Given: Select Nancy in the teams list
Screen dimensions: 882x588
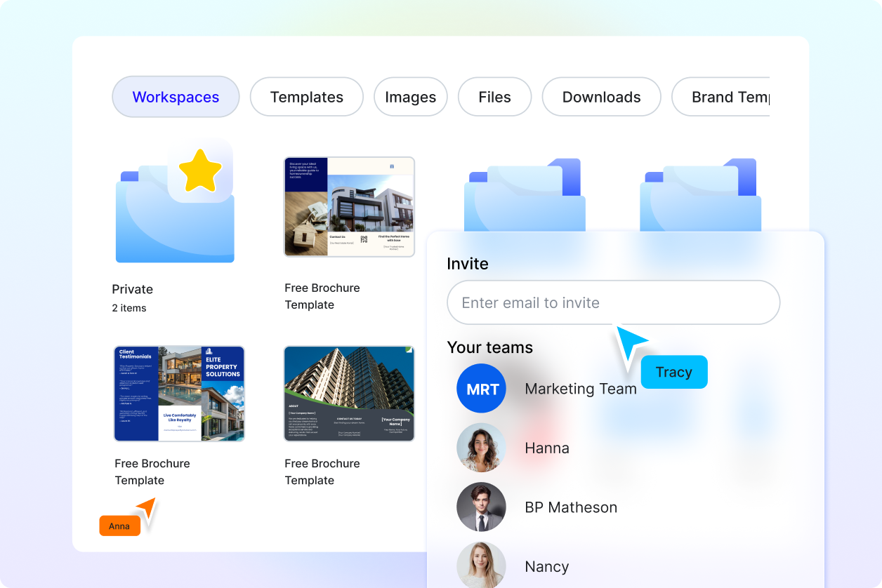Looking at the screenshot, I should 547,566.
